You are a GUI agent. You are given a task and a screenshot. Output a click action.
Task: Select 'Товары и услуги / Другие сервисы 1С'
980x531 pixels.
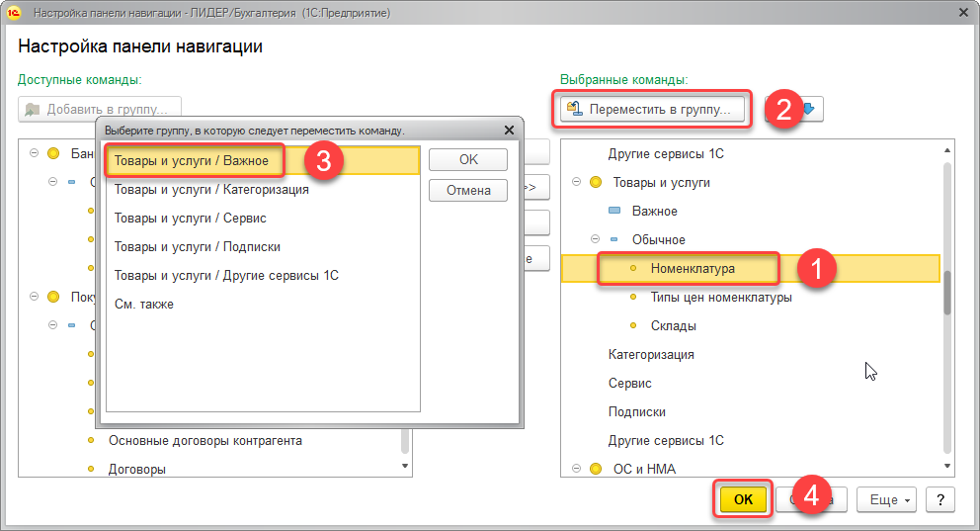[263, 276]
